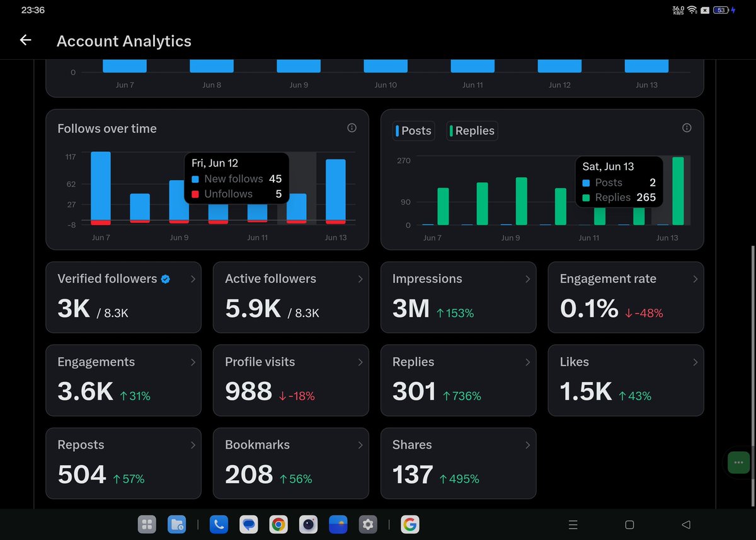Open the Active followers 5.9K value
The height and width of the screenshot is (540, 756).
(x=253, y=309)
